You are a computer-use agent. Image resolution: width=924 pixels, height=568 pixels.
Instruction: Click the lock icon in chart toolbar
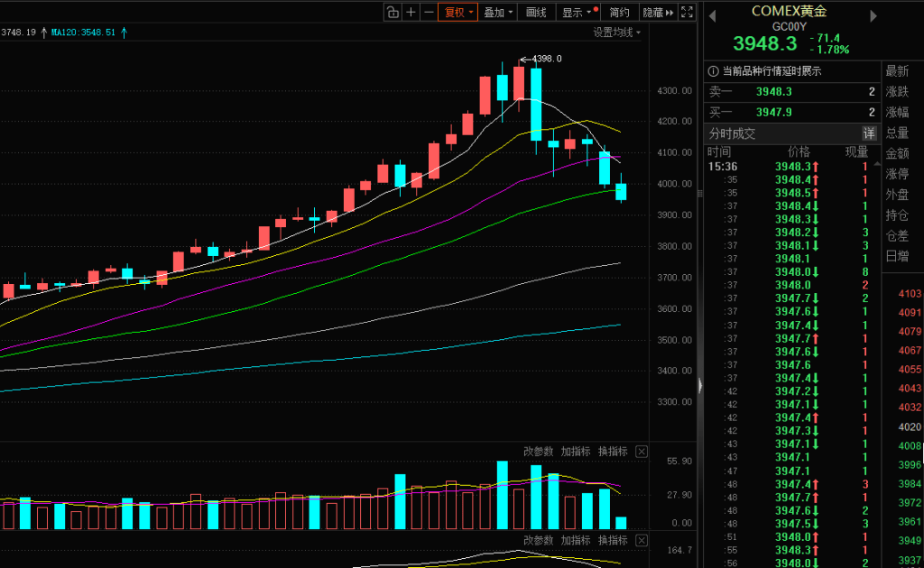tap(393, 12)
